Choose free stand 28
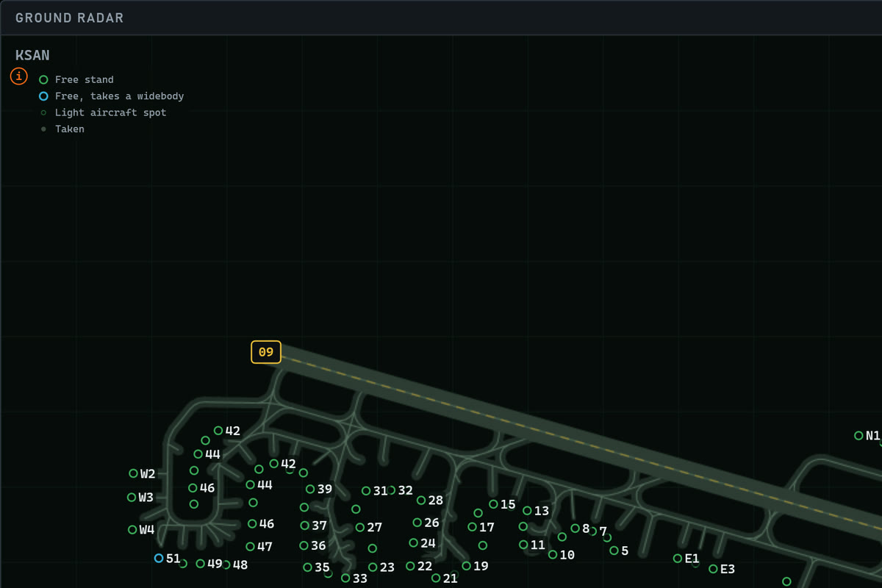 [x=421, y=501]
